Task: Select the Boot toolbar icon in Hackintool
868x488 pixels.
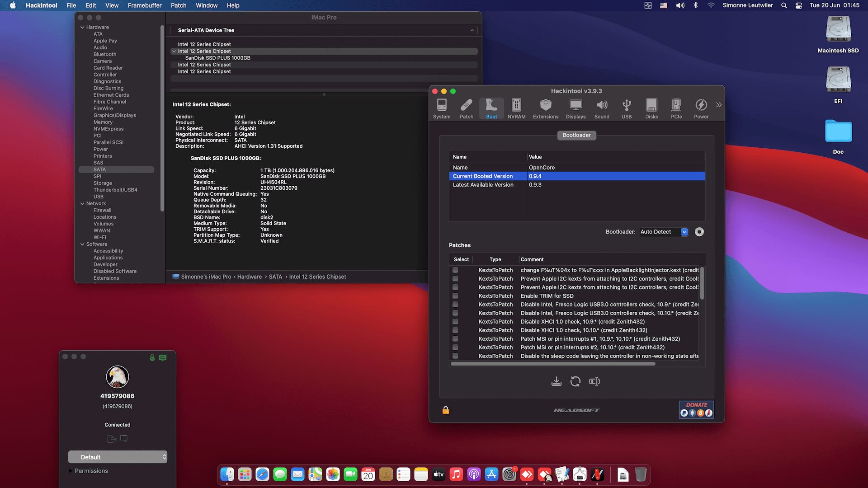Action: pyautogui.click(x=491, y=109)
